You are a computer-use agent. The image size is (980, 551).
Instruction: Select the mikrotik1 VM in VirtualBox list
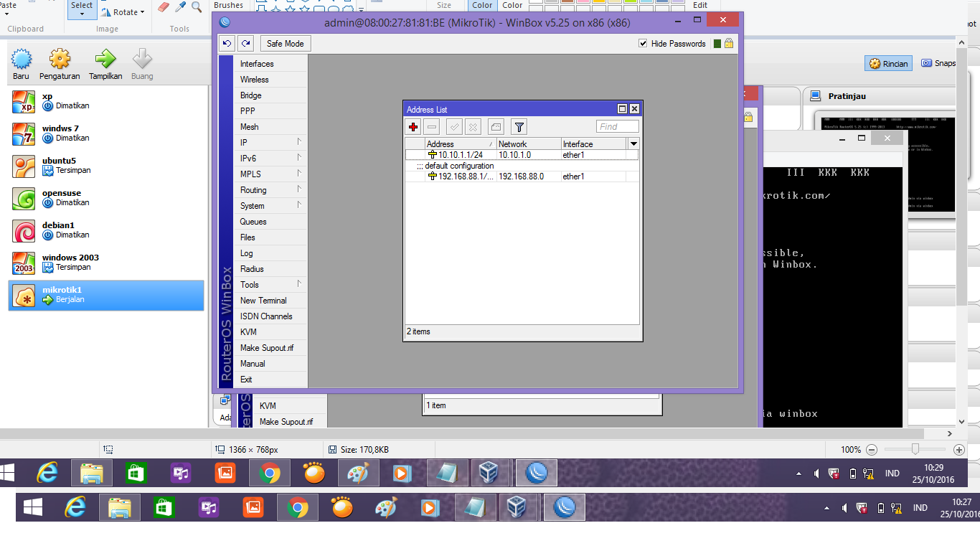(x=106, y=295)
